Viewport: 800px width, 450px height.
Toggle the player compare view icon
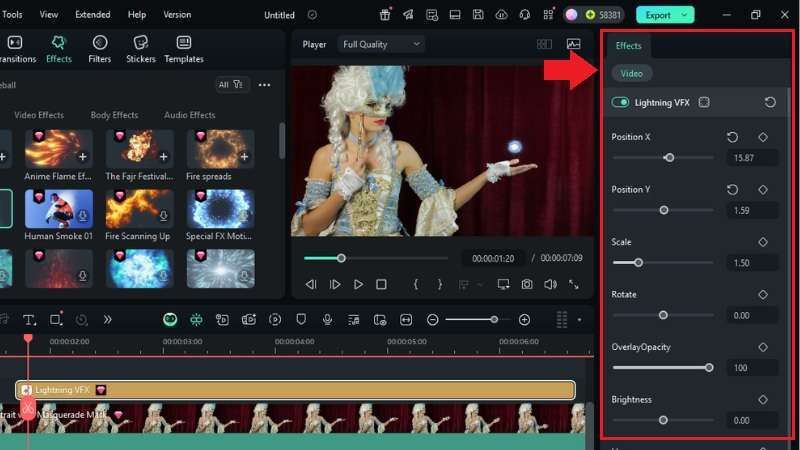[x=544, y=44]
